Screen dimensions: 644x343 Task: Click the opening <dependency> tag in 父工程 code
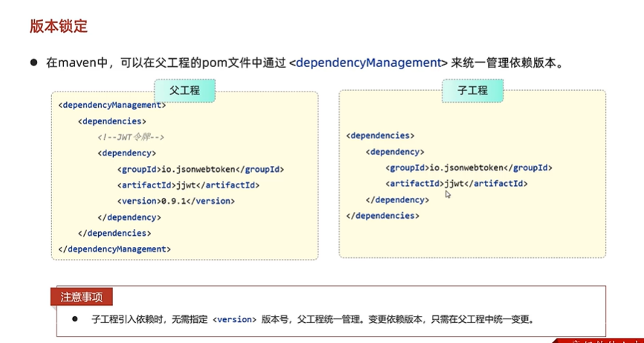point(127,153)
